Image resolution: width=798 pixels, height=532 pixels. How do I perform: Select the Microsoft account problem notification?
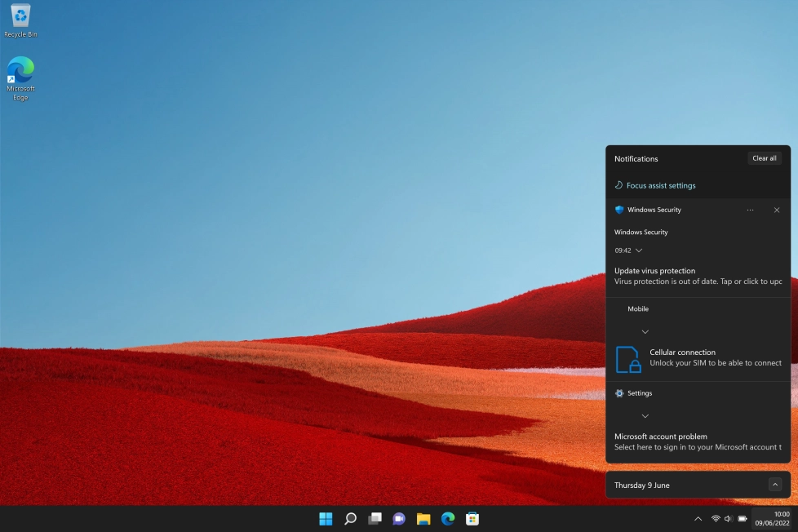tap(698, 441)
